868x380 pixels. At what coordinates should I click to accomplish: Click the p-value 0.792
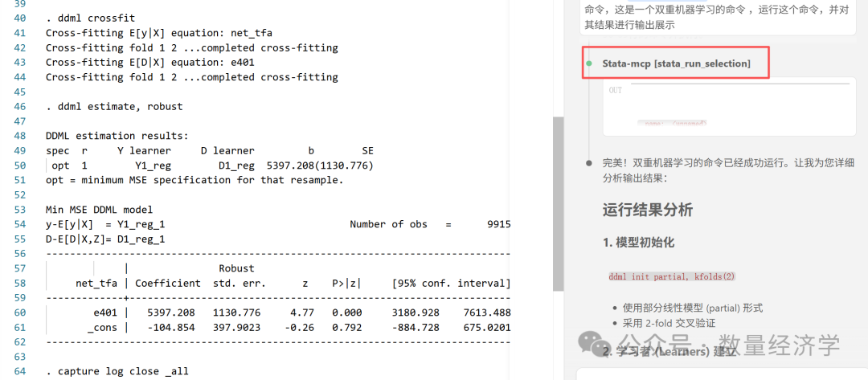point(346,328)
